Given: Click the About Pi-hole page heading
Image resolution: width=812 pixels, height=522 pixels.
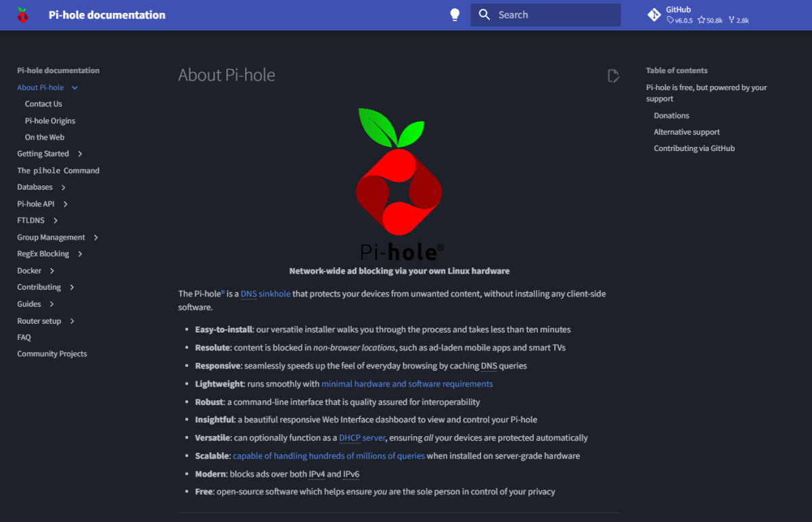Looking at the screenshot, I should (227, 75).
